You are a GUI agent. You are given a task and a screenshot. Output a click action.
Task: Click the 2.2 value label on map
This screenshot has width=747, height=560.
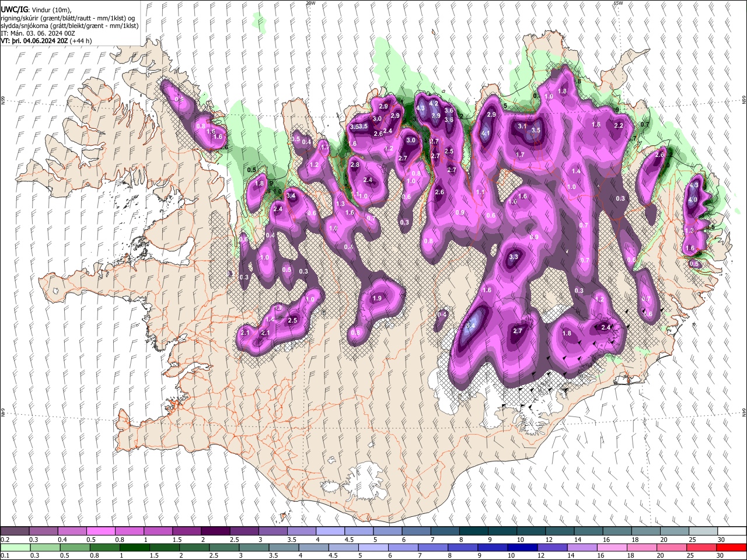pos(619,125)
